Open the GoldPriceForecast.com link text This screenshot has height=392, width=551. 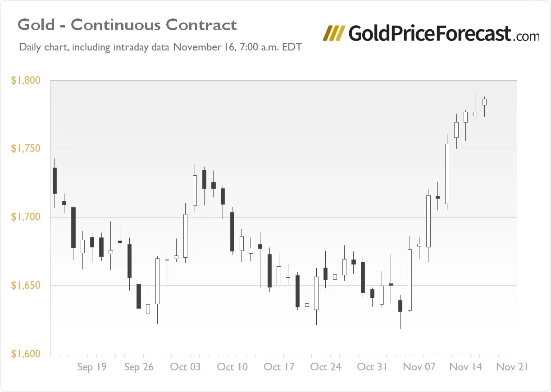[x=443, y=33]
